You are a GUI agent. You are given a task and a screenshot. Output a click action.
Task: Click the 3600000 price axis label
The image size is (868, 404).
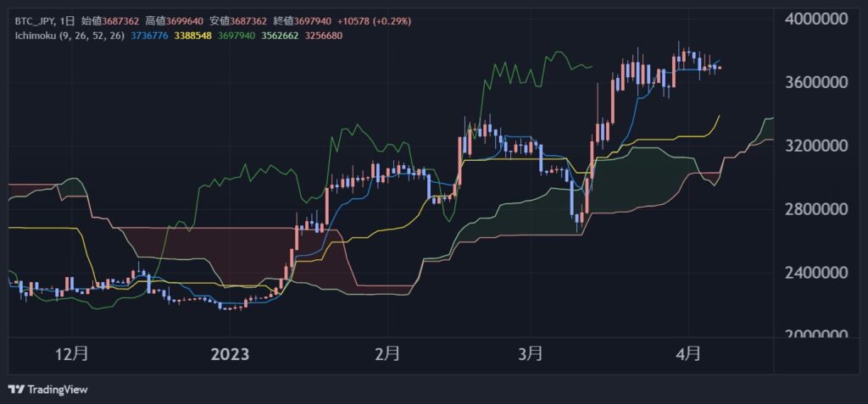click(816, 82)
